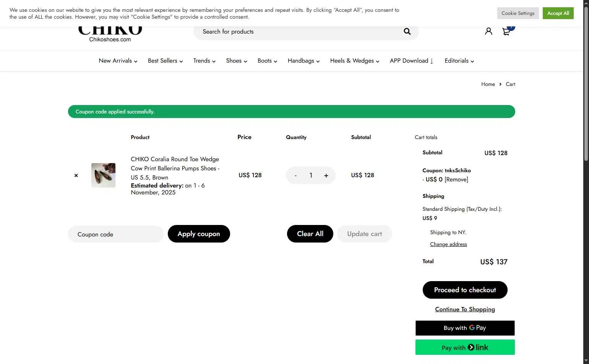Click the search magnifier icon

(x=407, y=31)
